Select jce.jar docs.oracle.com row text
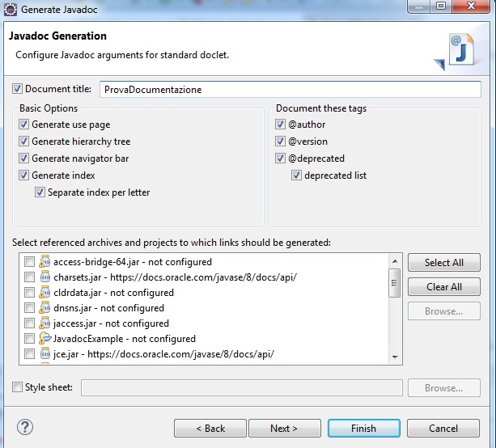Image resolution: width=496 pixels, height=448 pixels. pyautogui.click(x=164, y=353)
